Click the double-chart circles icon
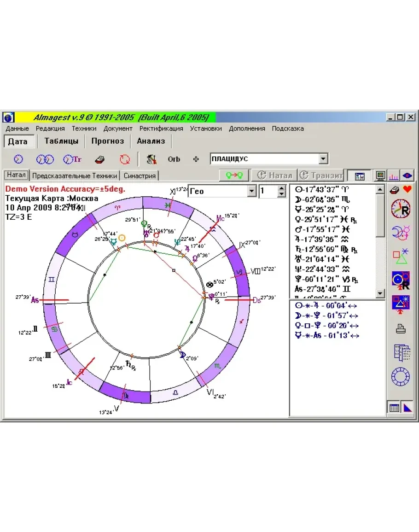 [45, 159]
